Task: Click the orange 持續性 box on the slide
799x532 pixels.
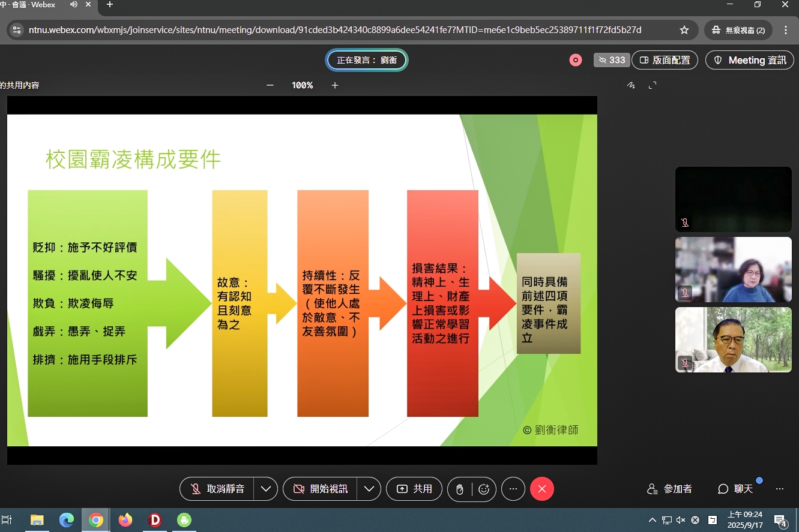Action: 333,303
